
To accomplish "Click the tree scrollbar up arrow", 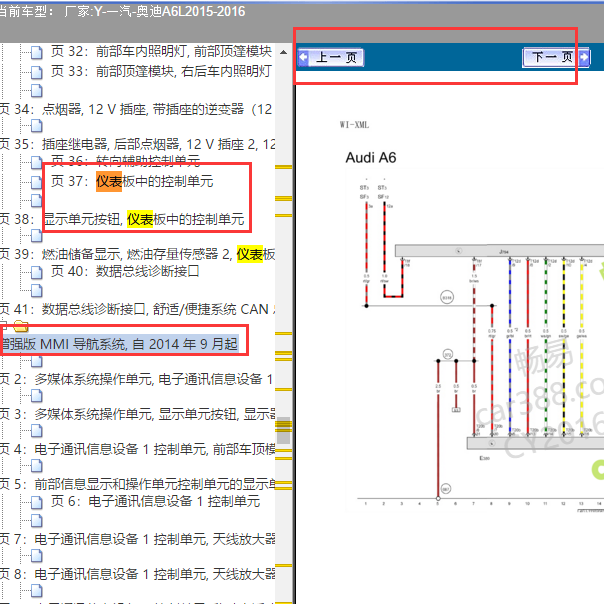I will 284,52.
